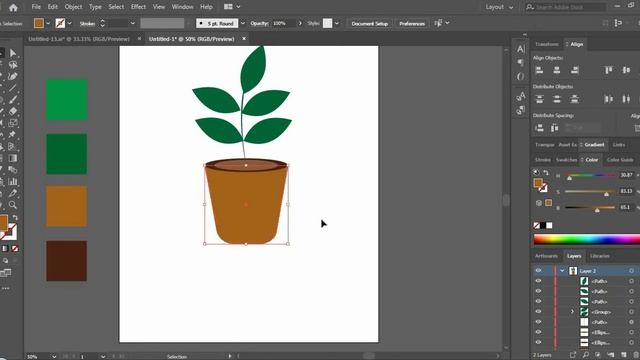640x360 pixels.
Task: Select the Paintbrush tool
Action: [x=13, y=100]
